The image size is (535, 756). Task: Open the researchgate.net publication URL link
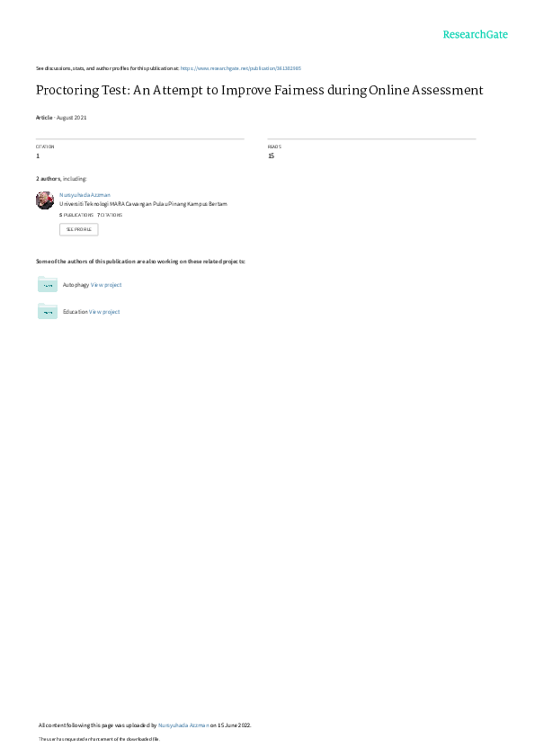pyautogui.click(x=241, y=68)
